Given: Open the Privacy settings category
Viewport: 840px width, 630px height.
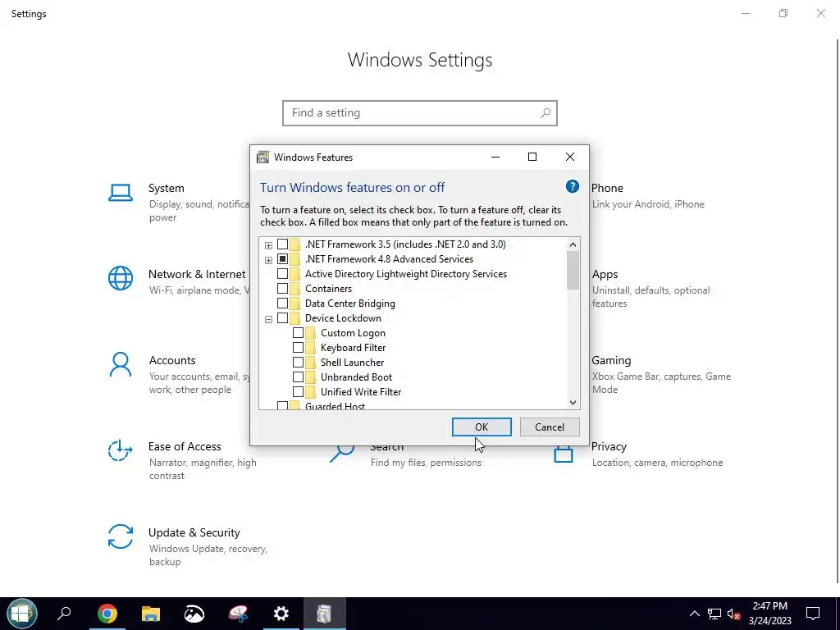Looking at the screenshot, I should pos(637,454).
